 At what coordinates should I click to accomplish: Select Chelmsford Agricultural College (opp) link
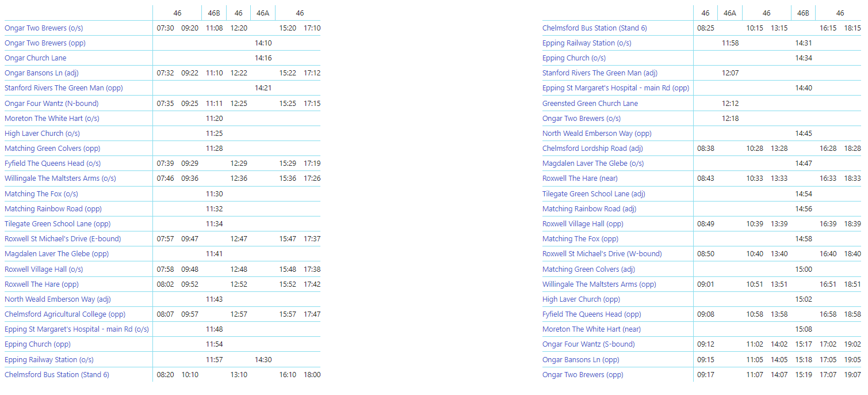coord(65,314)
